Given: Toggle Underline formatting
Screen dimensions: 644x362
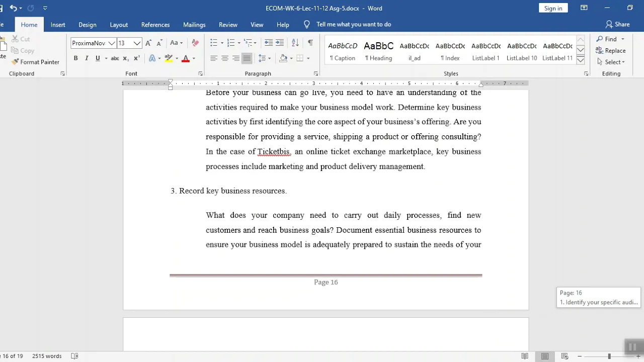Looking at the screenshot, I should coord(98,58).
